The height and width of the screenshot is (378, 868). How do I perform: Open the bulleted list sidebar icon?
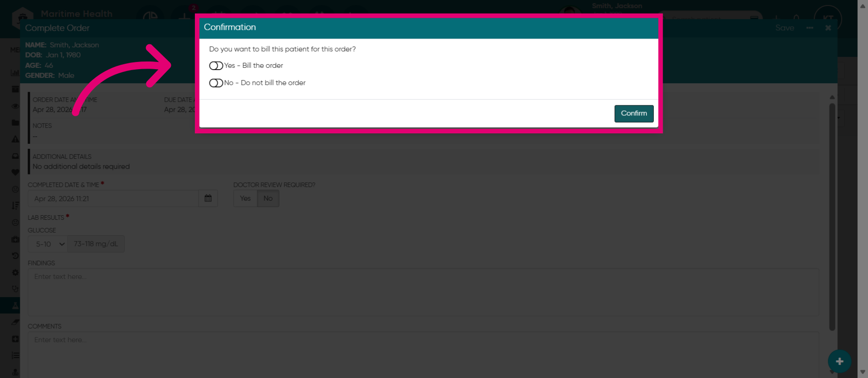(x=15, y=355)
